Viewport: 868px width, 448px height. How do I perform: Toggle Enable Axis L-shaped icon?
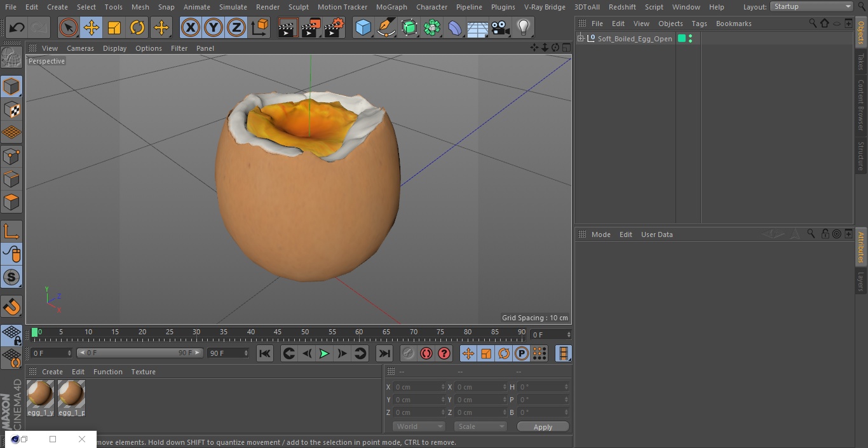(11, 231)
